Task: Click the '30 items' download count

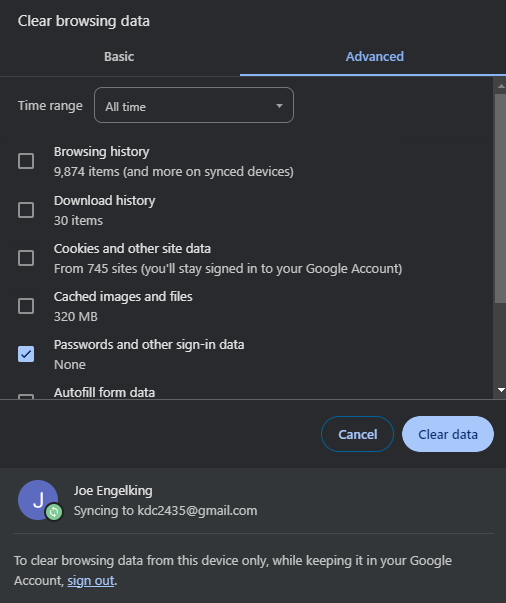Action: pos(78,221)
